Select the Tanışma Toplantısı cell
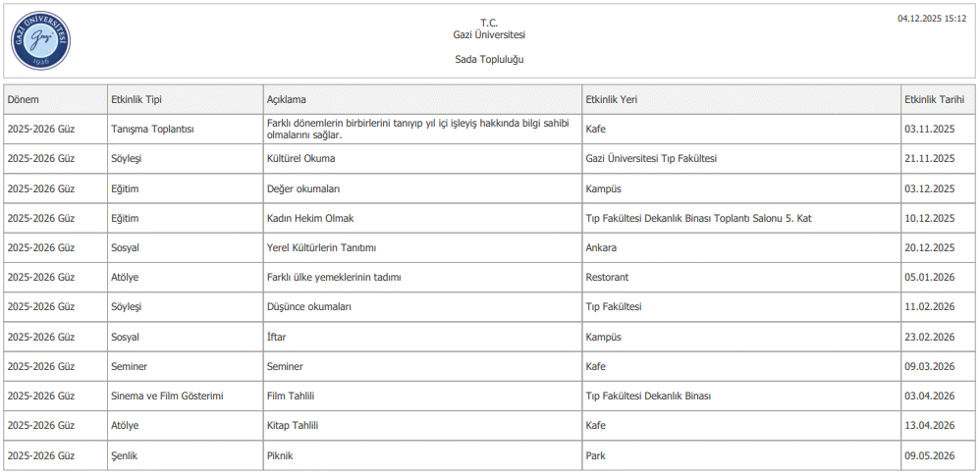 (x=153, y=130)
